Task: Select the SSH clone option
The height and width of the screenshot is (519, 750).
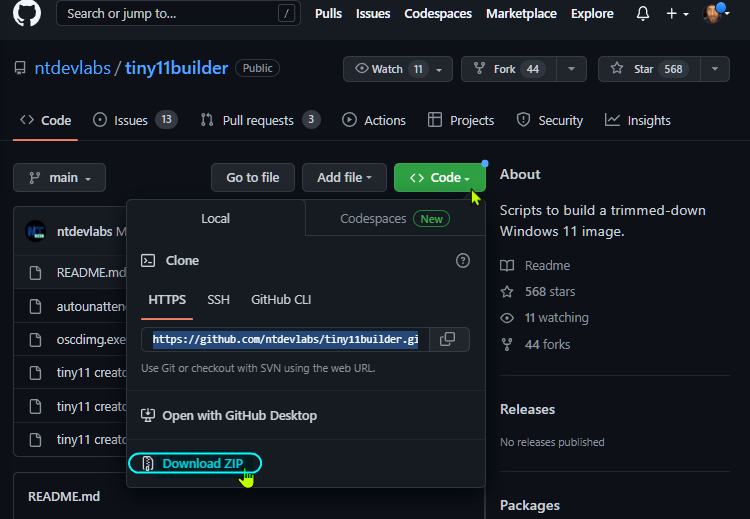Action: point(218,300)
